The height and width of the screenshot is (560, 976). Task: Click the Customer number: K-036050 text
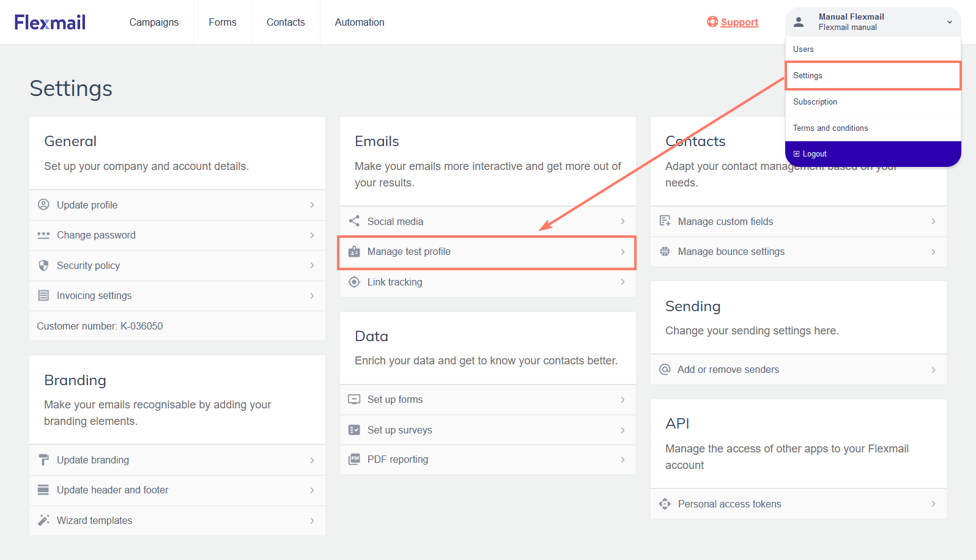pos(100,326)
